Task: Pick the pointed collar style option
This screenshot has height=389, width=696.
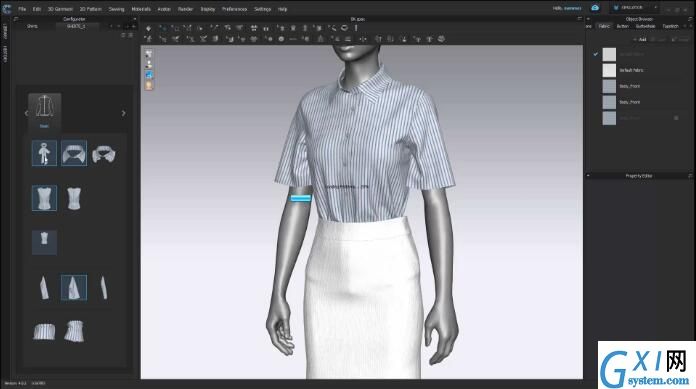Action: [x=74, y=153]
